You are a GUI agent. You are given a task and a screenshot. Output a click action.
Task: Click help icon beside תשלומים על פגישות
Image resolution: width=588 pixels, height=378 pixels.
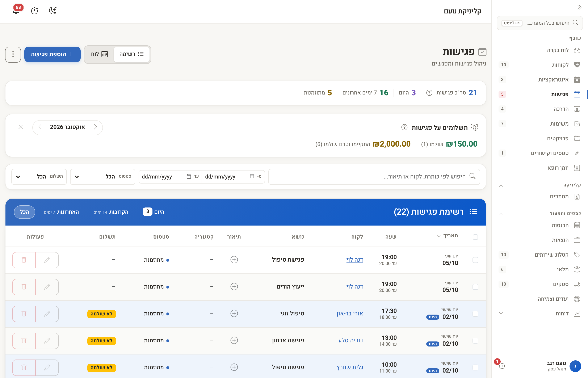pos(404,127)
